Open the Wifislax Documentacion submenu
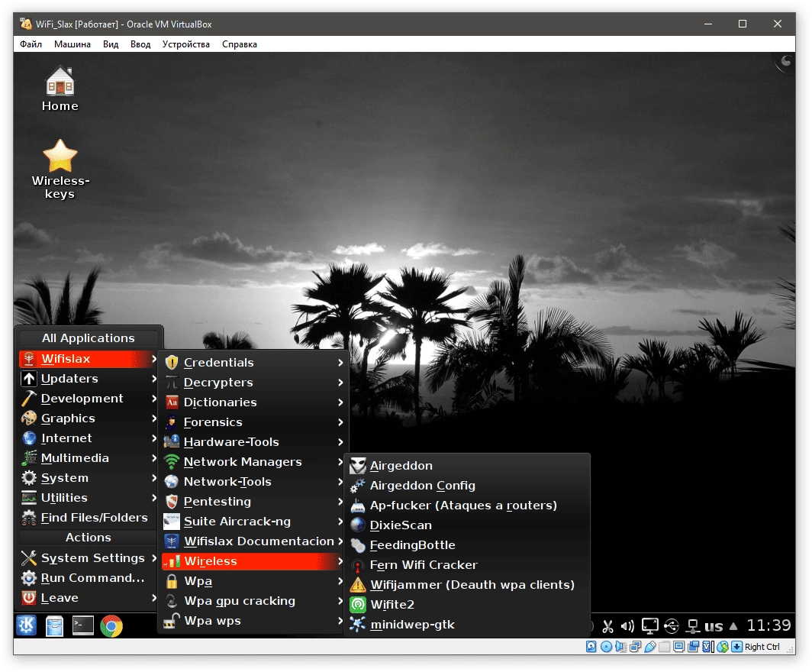This screenshot has height=672, width=812. [253, 541]
